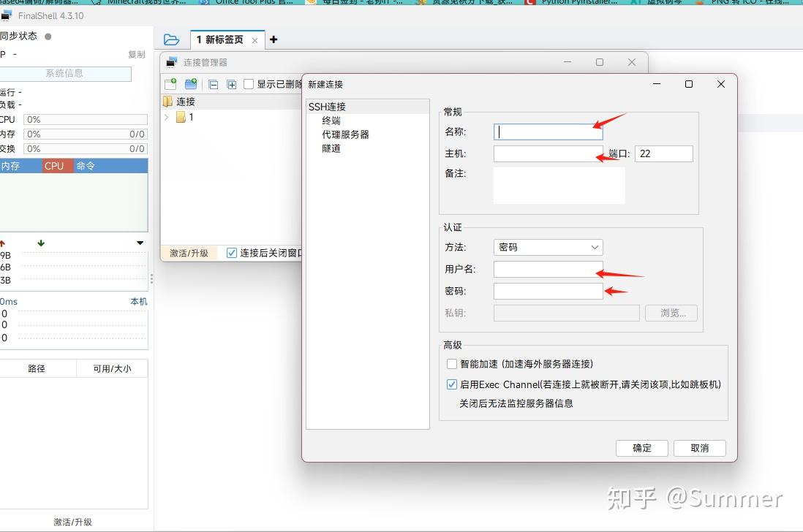
Task: Uncheck 连接后关闭窗口 option
Action: click(x=232, y=253)
